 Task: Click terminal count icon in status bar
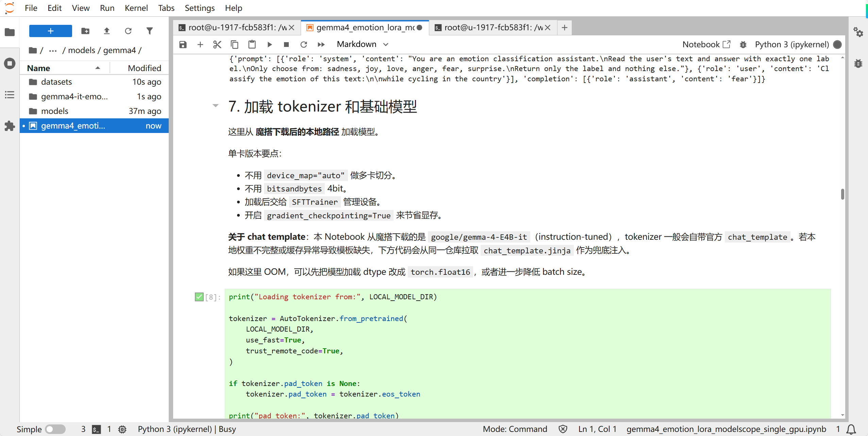[97, 429]
